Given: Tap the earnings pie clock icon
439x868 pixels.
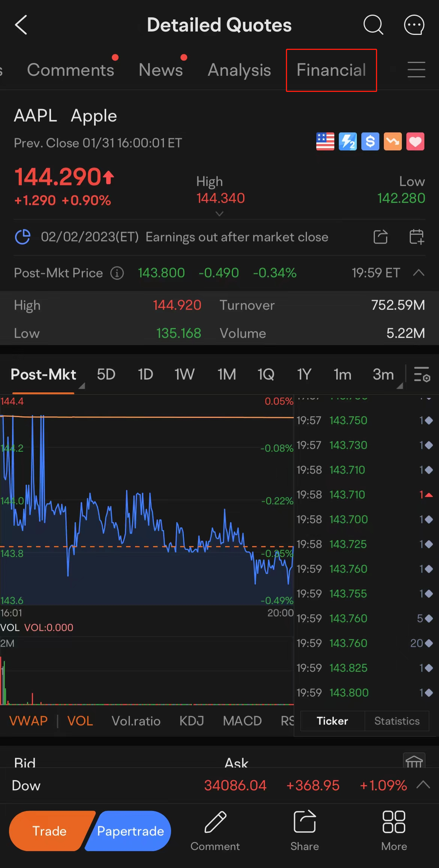Looking at the screenshot, I should (23, 237).
